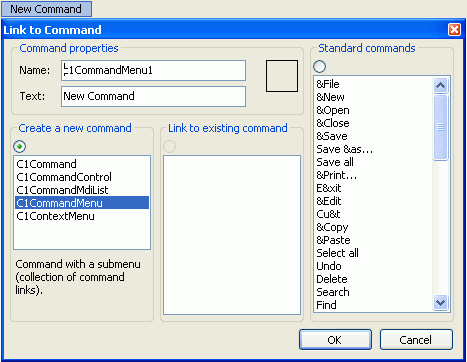Select C1Command in the list
The image size is (467, 362).
click(82, 164)
